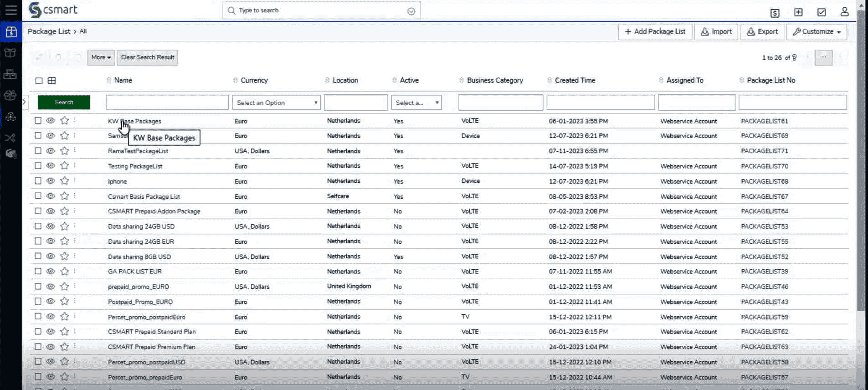The image size is (868, 390).
Task: Click the task checkmark icon in header
Action: click(x=821, y=12)
